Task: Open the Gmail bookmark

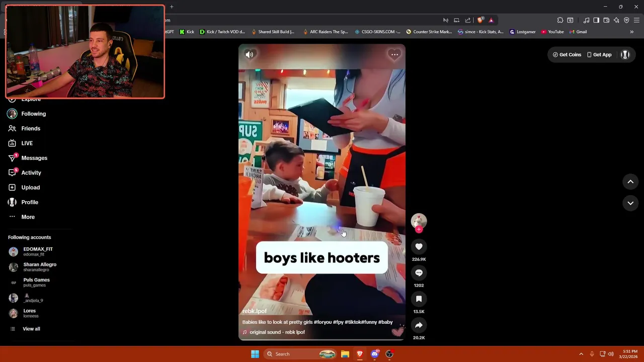Action: click(x=578, y=32)
